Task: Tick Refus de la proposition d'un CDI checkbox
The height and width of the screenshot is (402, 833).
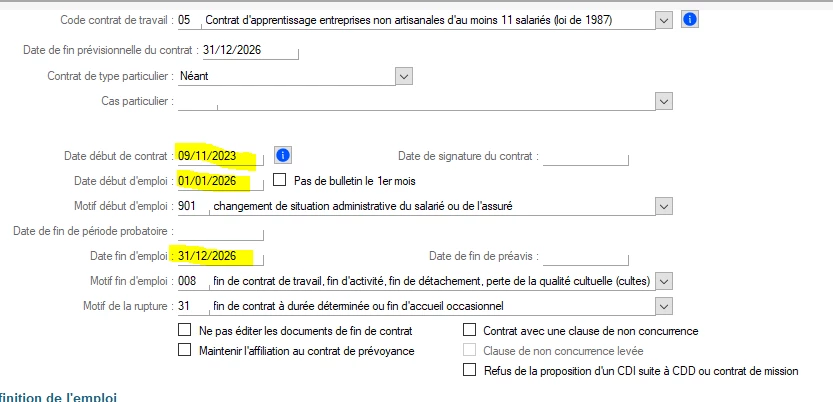Action: [469, 370]
